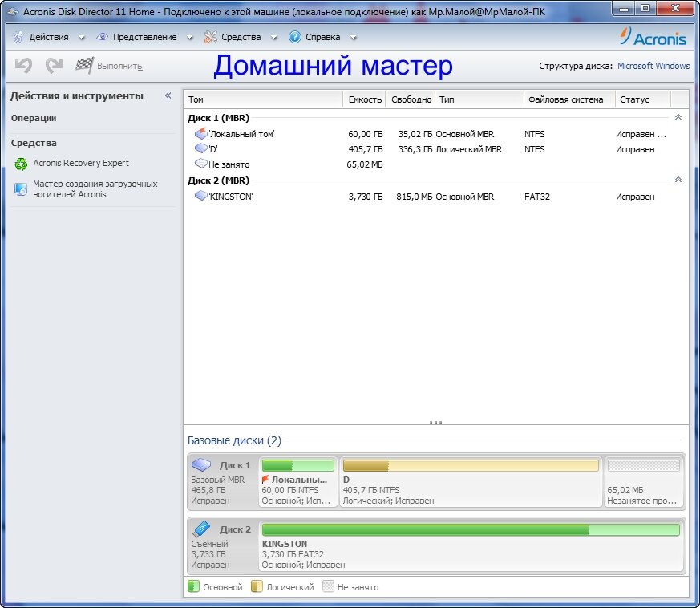Screen dimensions: 700x608
Task: Click the blue question mark Help icon
Action: click(294, 37)
